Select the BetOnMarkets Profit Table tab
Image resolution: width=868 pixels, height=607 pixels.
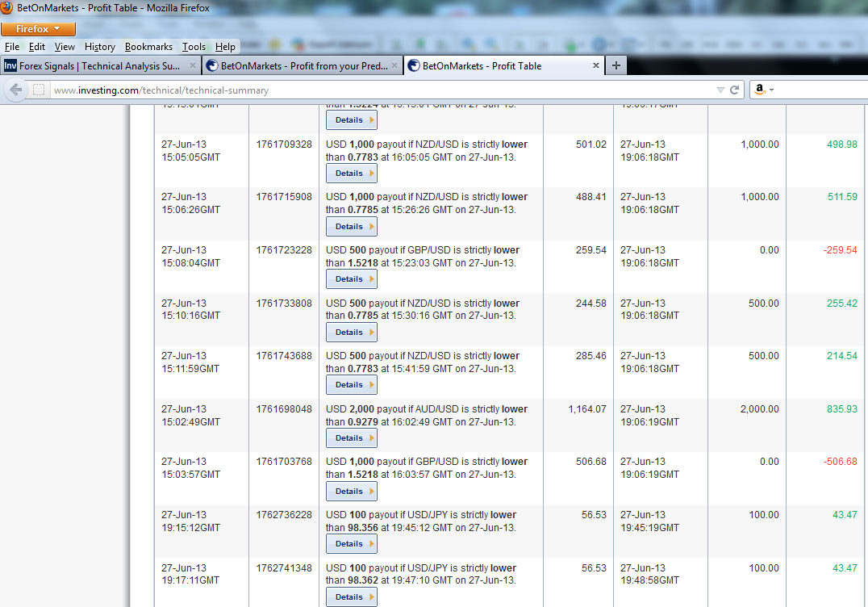point(503,66)
